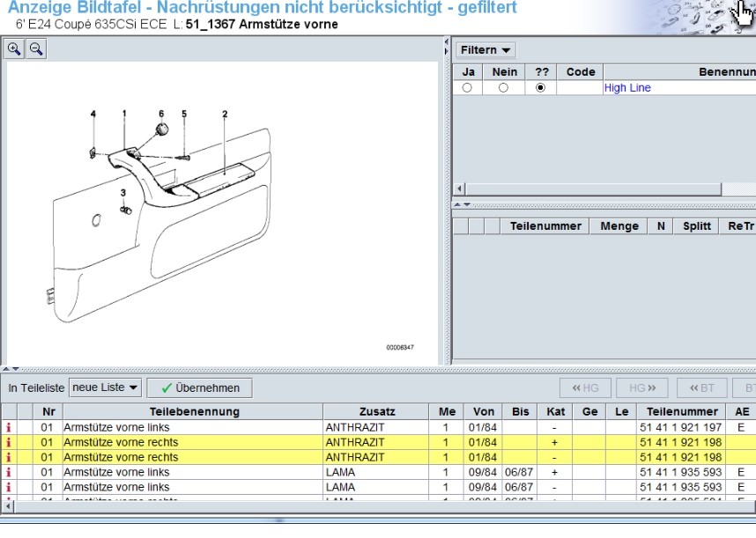Click the «HG navigation button
The width and height of the screenshot is (756, 538).
585,387
